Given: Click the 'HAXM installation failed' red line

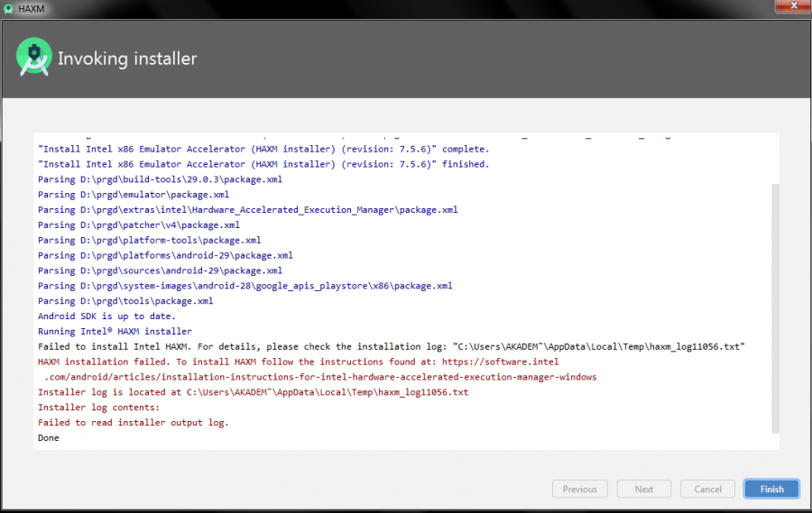Looking at the screenshot, I should tap(299, 362).
